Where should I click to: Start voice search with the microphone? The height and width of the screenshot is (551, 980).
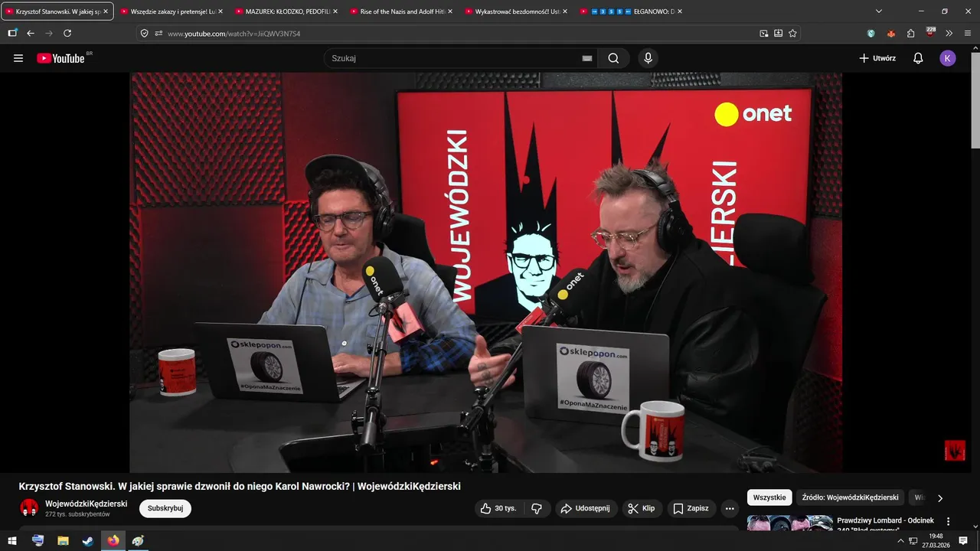pos(648,58)
